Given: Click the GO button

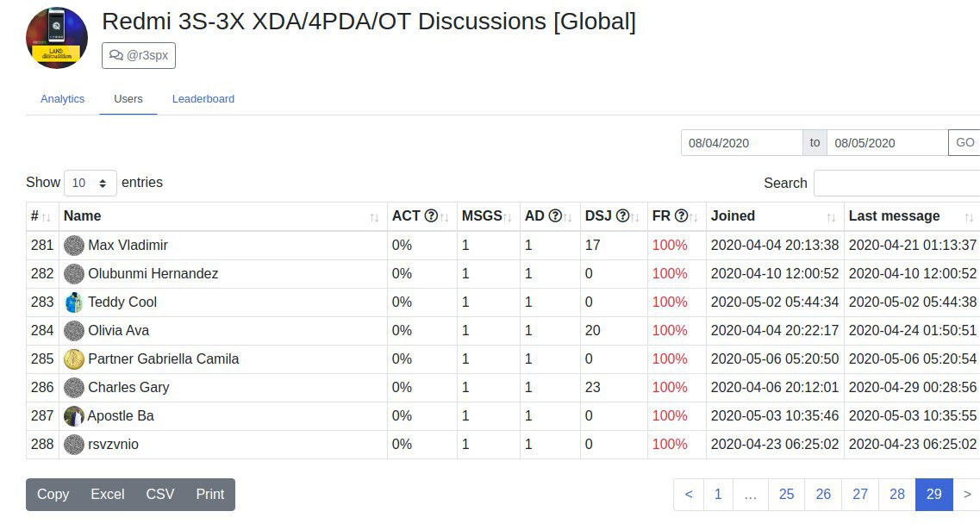Looking at the screenshot, I should coord(964,142).
